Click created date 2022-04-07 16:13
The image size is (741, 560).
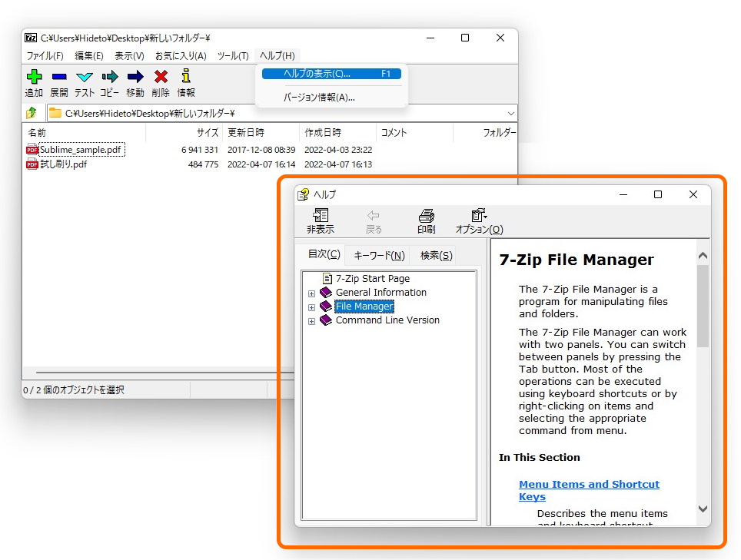click(x=338, y=164)
